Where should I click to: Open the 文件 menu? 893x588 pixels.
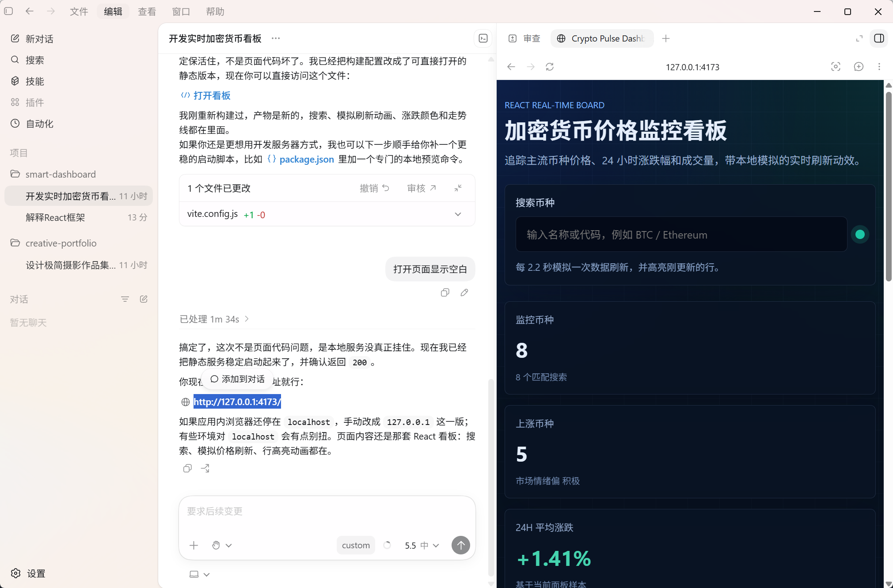[x=79, y=11]
